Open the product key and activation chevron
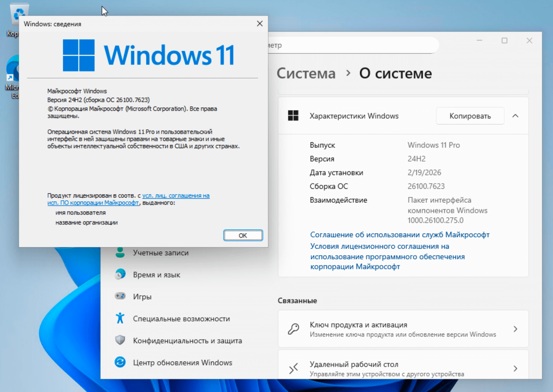The image size is (553, 392). coord(515,329)
